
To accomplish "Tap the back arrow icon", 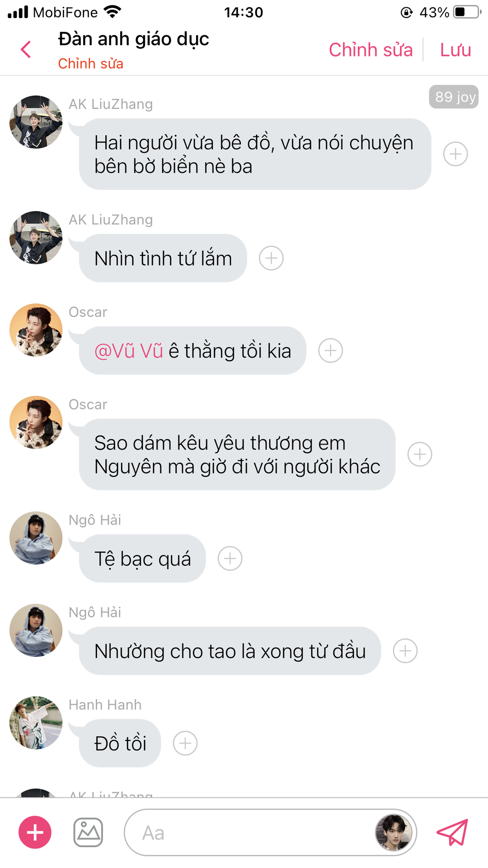I will [x=26, y=49].
